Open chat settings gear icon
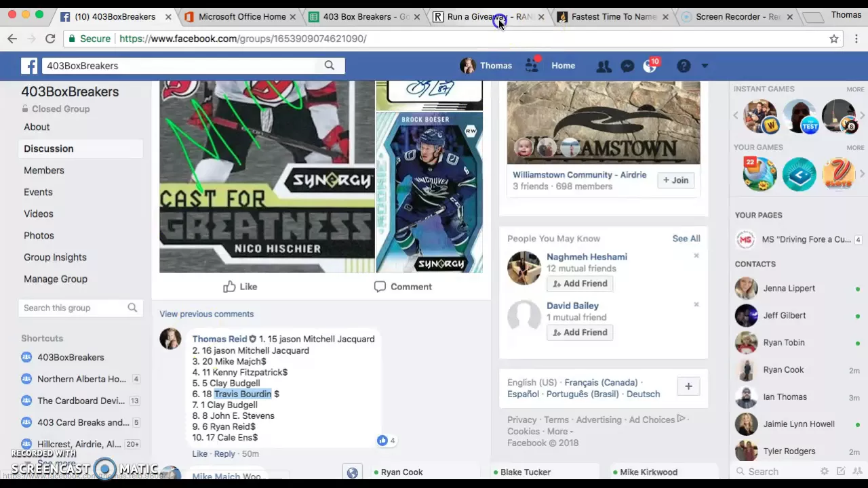868x488 pixels. pyautogui.click(x=825, y=471)
